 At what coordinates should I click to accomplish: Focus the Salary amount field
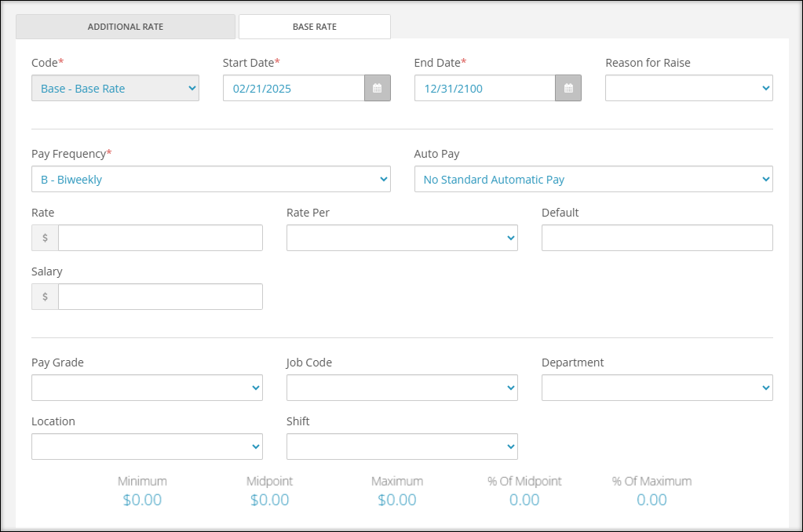coord(160,297)
